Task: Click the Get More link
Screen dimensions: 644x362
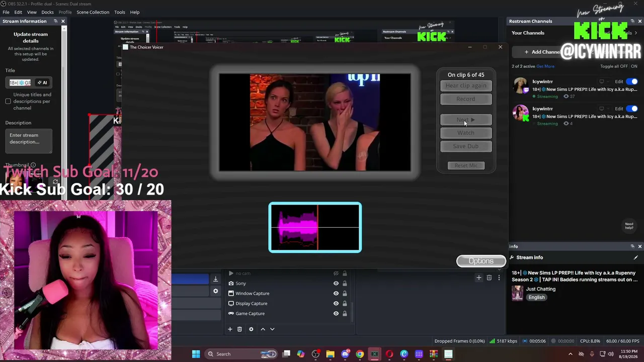Action: 545,66
